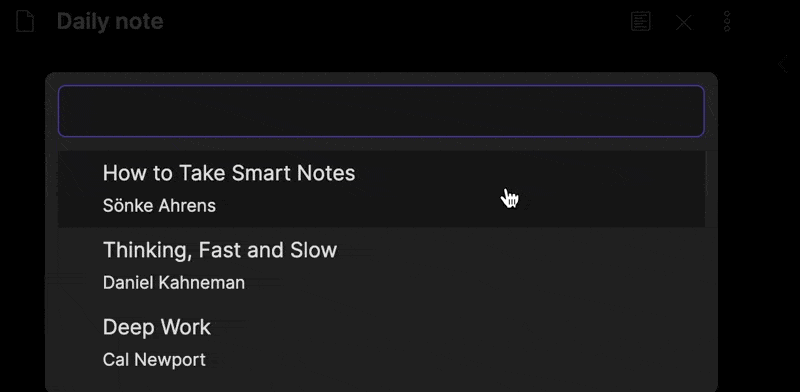This screenshot has height=392, width=800.
Task: Choose the Thinking, Fast and Slow entry
Action: [381, 265]
